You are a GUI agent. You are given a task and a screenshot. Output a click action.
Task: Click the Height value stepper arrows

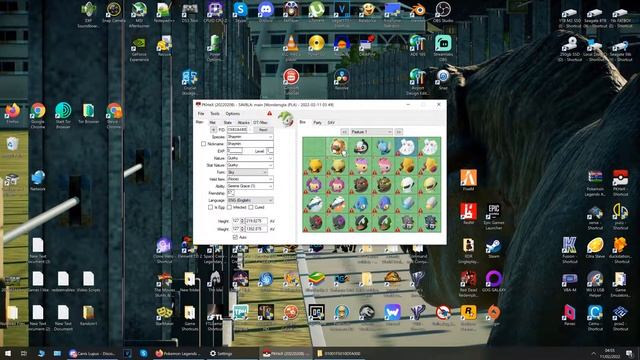coord(242,221)
